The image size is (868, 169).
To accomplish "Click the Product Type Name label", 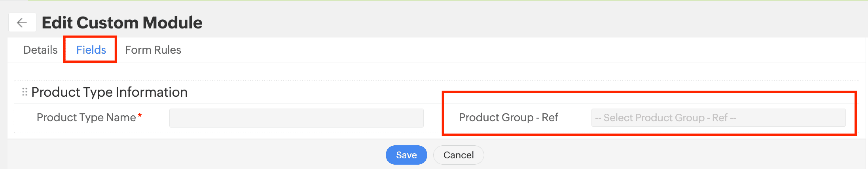I will [86, 118].
